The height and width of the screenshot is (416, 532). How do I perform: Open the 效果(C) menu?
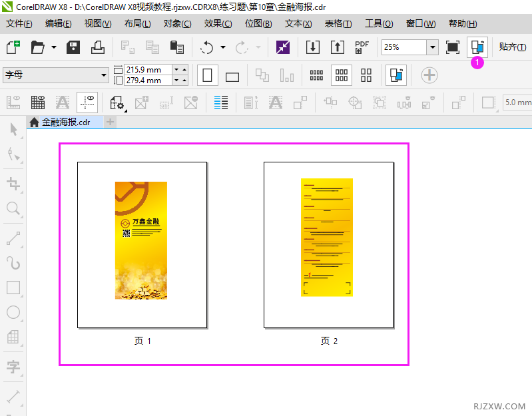pos(218,23)
